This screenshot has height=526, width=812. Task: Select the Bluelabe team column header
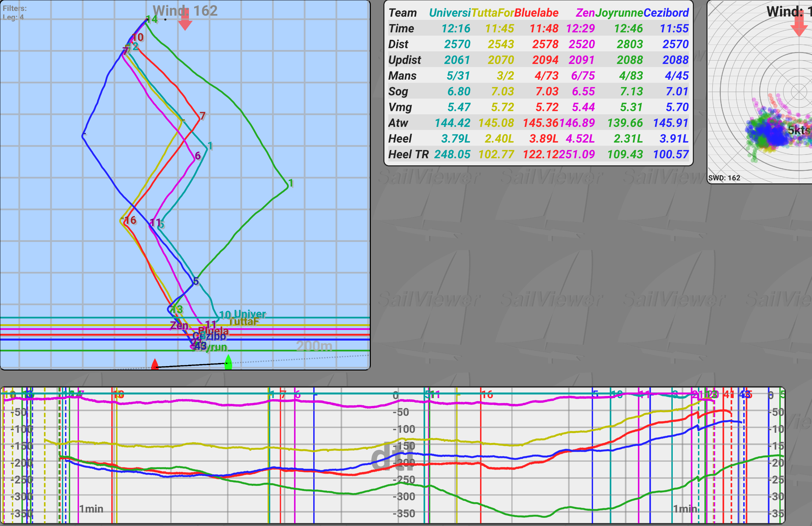click(536, 13)
